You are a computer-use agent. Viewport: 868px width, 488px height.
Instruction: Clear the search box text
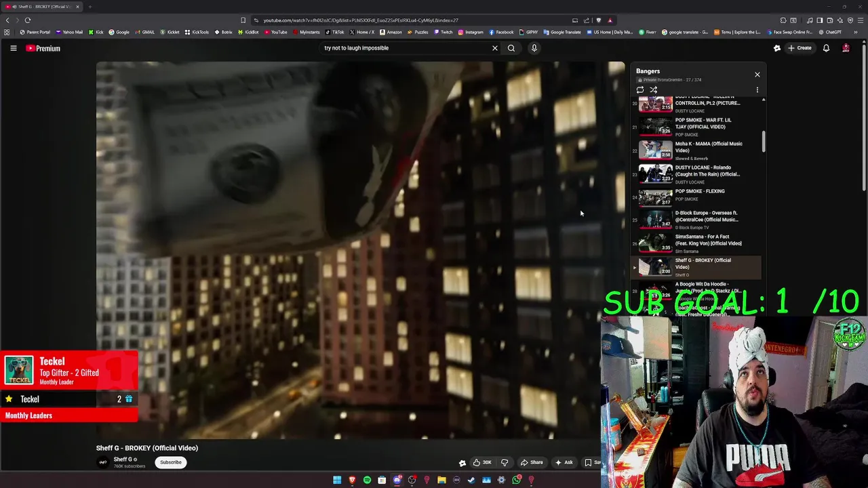tap(494, 48)
